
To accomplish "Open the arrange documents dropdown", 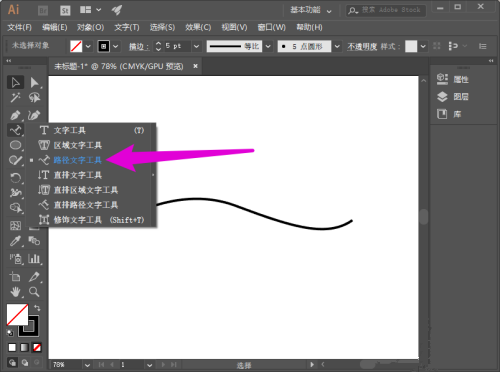I will pyautogui.click(x=90, y=10).
